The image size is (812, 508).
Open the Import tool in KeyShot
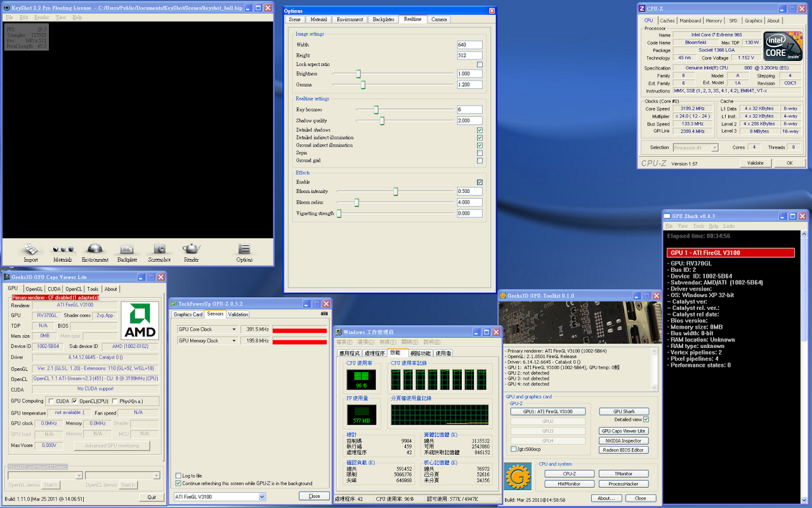(x=30, y=252)
